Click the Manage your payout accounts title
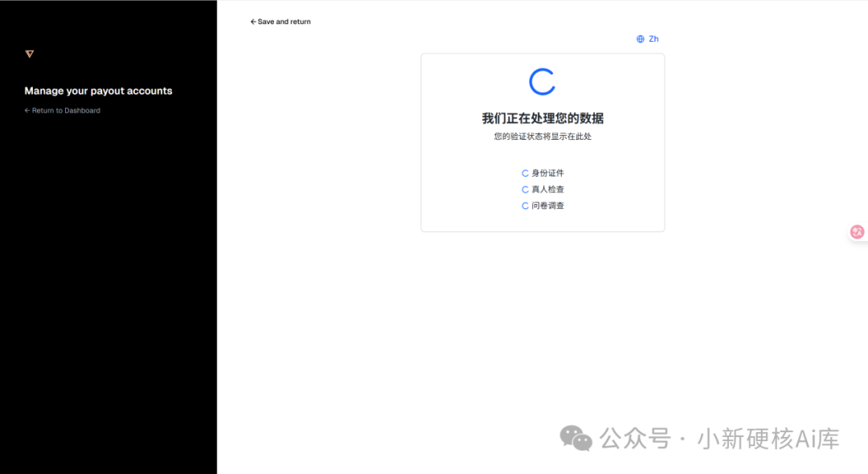Viewport: 868px width, 474px height. 98,91
